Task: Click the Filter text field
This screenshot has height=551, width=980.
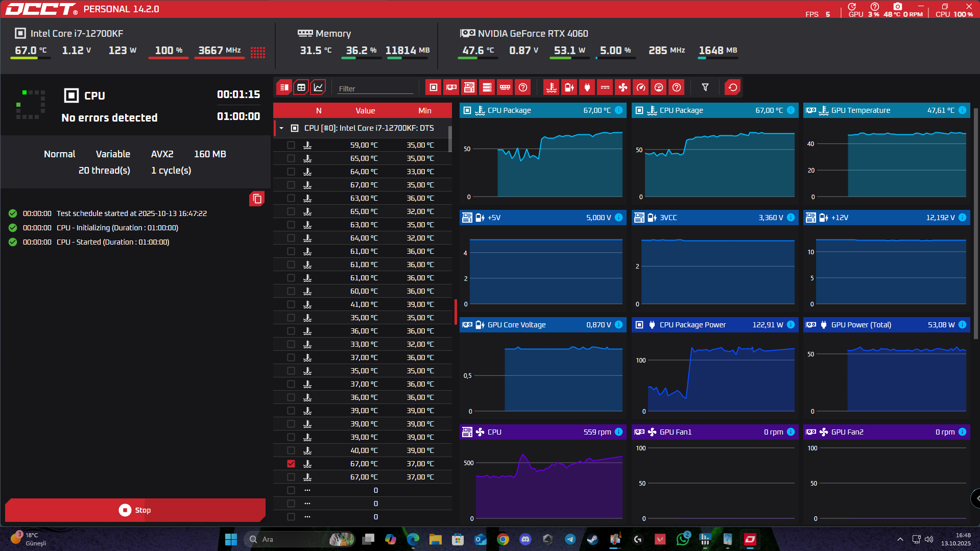Action: (x=375, y=88)
